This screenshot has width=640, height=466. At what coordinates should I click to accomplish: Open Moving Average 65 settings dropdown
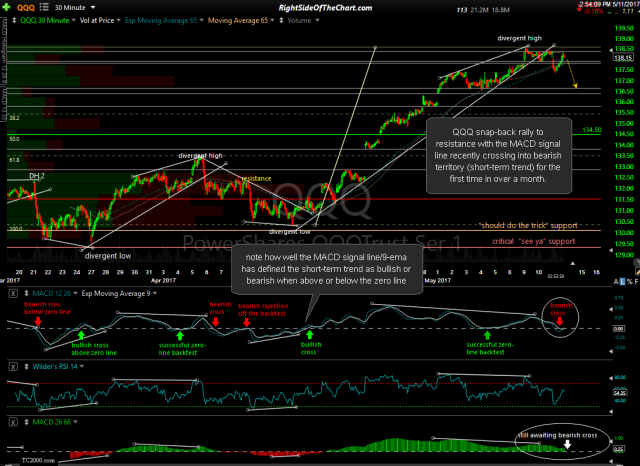(272, 20)
